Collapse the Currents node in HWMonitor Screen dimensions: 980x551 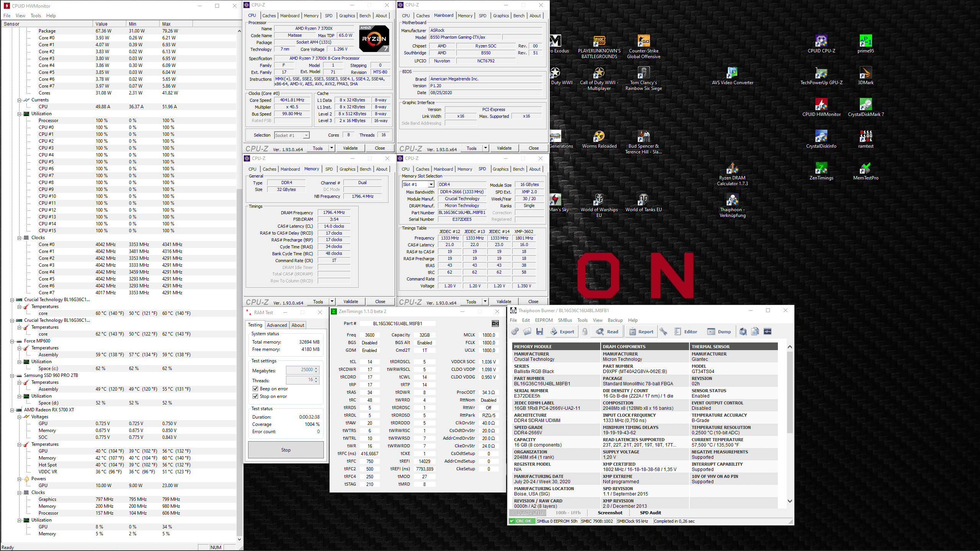pyautogui.click(x=19, y=100)
